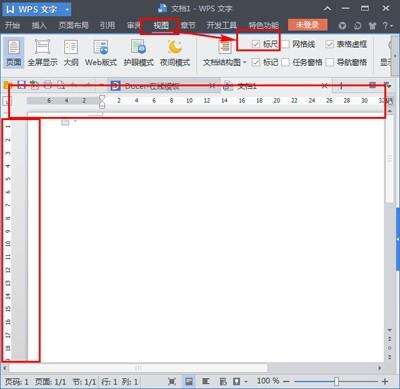Switch to the 插入 ribbon tab
400x389 pixels.
pyautogui.click(x=39, y=25)
